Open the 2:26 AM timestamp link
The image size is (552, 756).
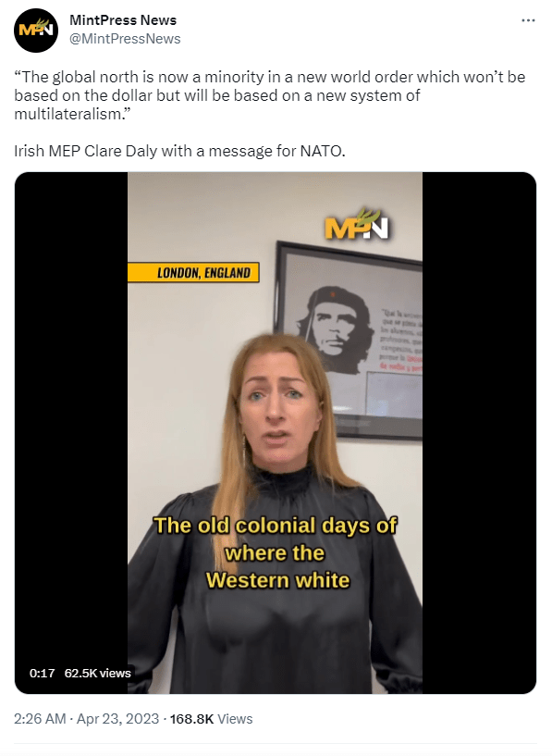click(x=40, y=719)
